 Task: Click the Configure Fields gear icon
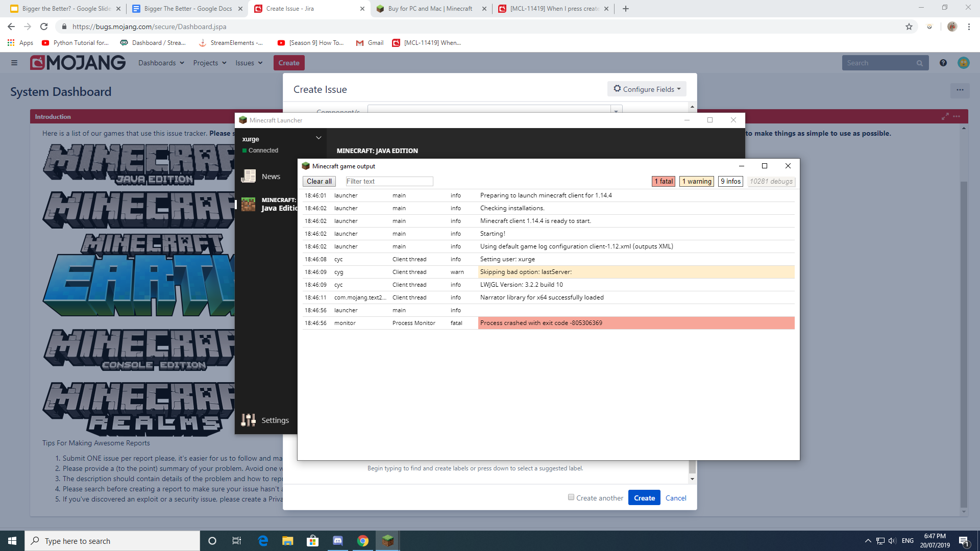click(x=617, y=89)
